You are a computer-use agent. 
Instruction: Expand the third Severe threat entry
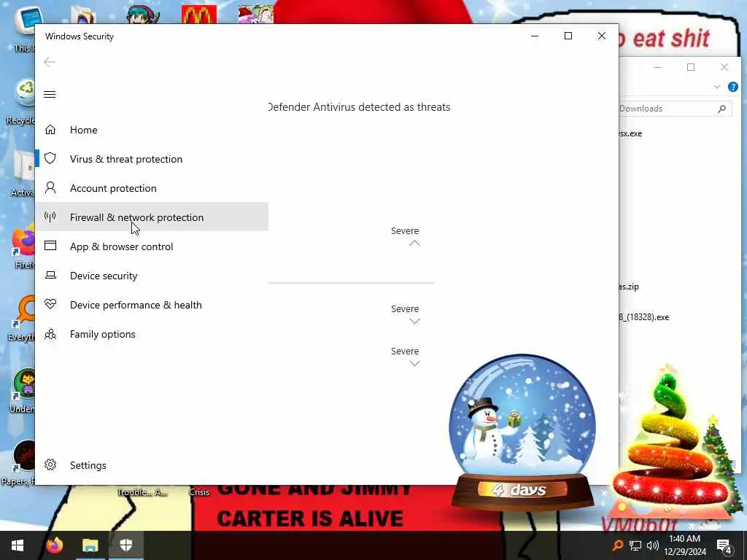(x=414, y=364)
